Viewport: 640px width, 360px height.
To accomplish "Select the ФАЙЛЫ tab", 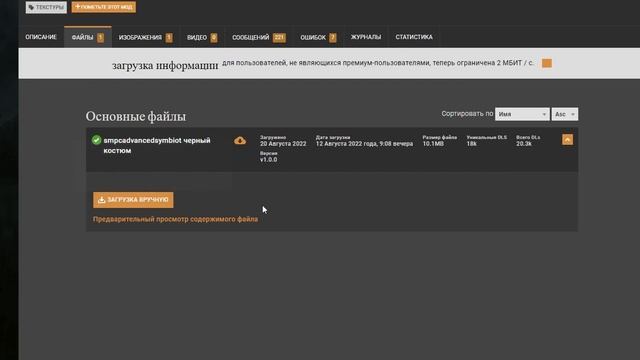I will [x=88, y=37].
